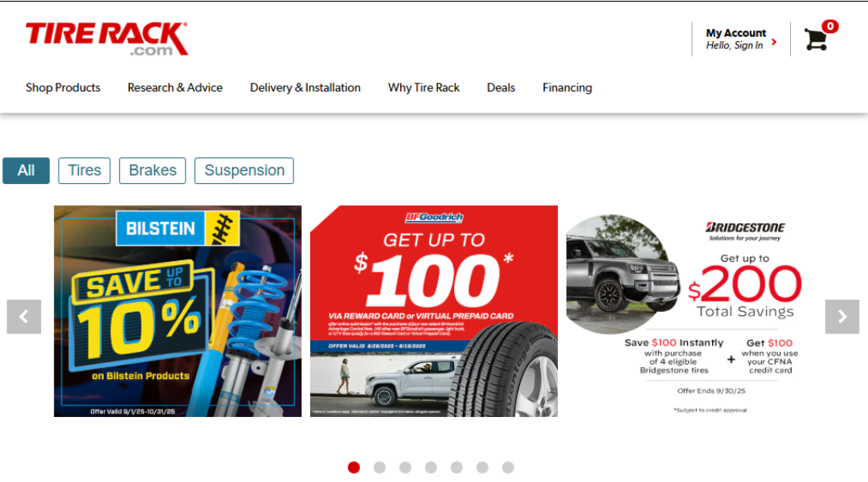Open the Deals menu item
Viewport: 868px width, 482px height.
point(501,88)
